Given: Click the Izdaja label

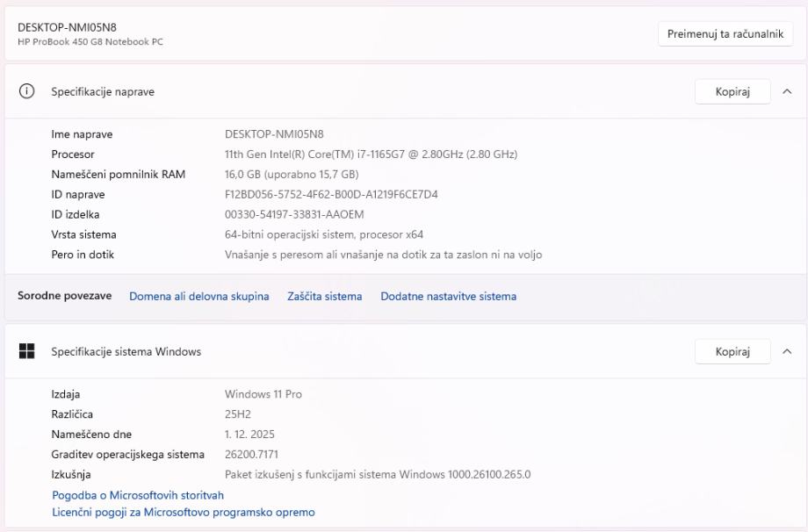Looking at the screenshot, I should pos(66,394).
